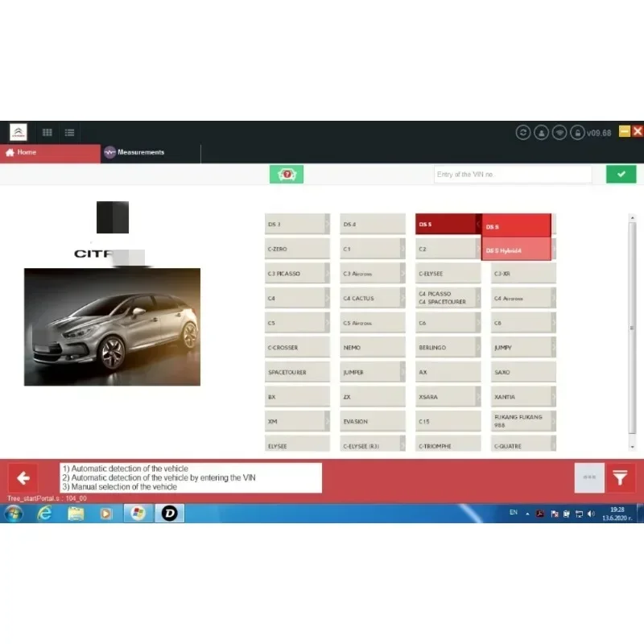Show hidden tray icons arrow

[527, 514]
